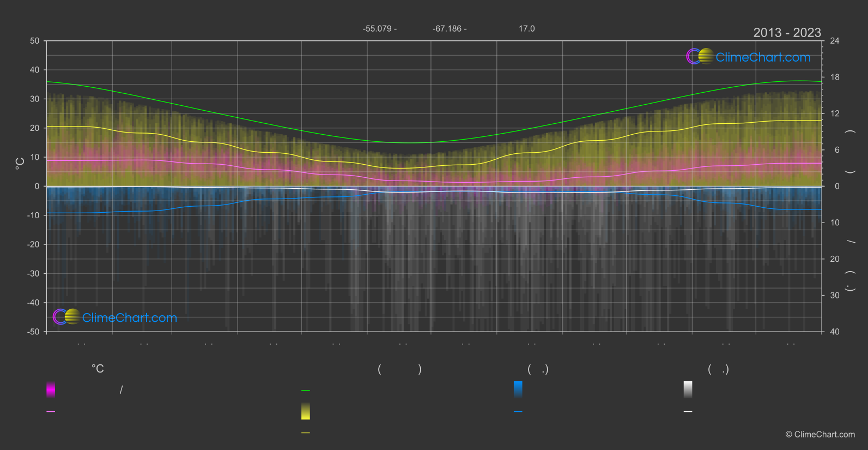Click the -50 tick on temperature axis
Screen dimensions: 868x450
click(x=33, y=332)
